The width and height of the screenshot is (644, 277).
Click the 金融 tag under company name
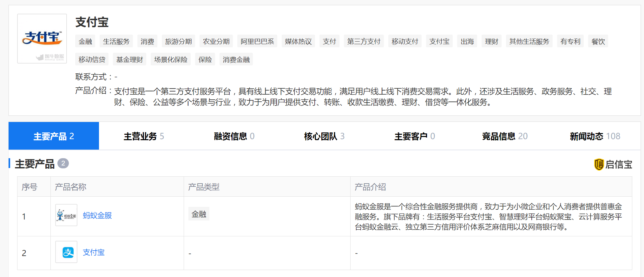85,42
